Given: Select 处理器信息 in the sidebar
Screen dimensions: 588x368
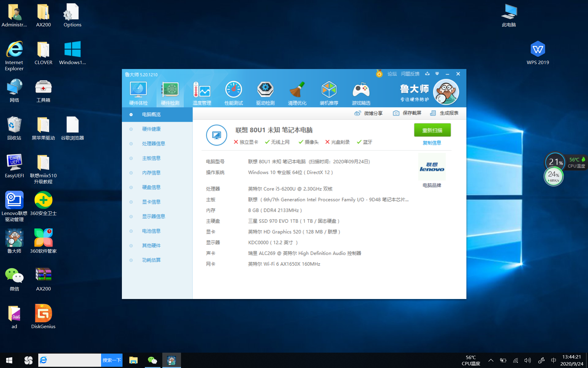Looking at the screenshot, I should [x=153, y=144].
